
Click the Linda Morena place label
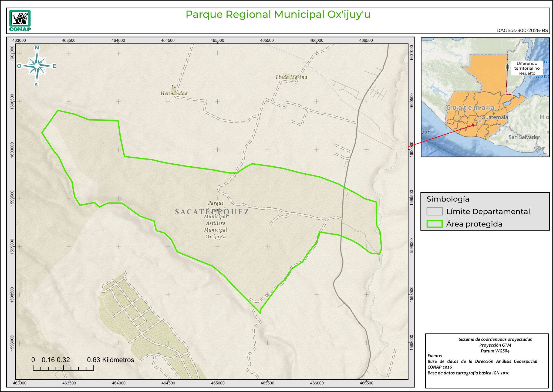tap(291, 77)
